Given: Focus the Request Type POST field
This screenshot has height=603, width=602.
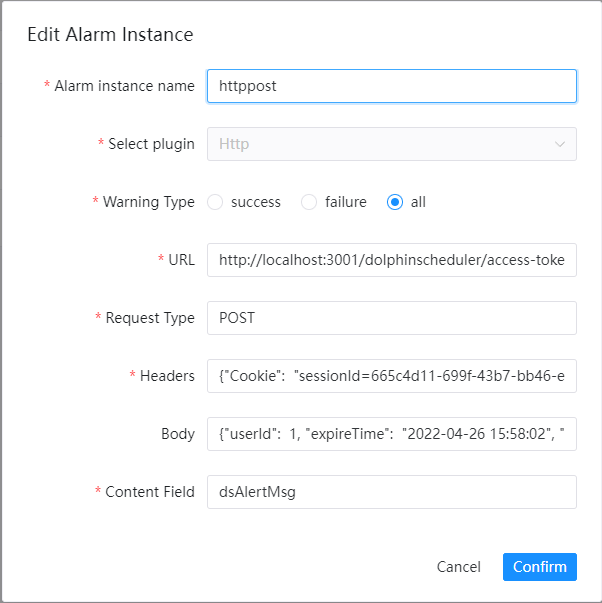Looking at the screenshot, I should [x=391, y=318].
